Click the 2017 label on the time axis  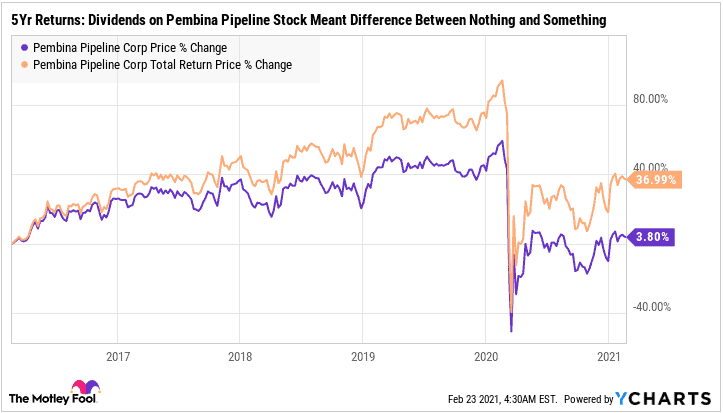click(x=118, y=356)
